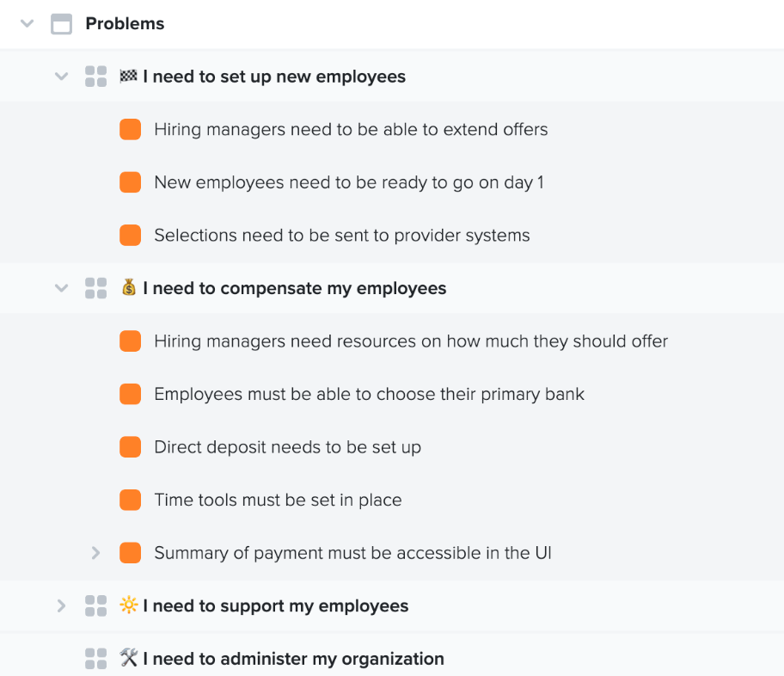Open Employees must choose primary bank item
The height and width of the screenshot is (676, 784).
369,394
